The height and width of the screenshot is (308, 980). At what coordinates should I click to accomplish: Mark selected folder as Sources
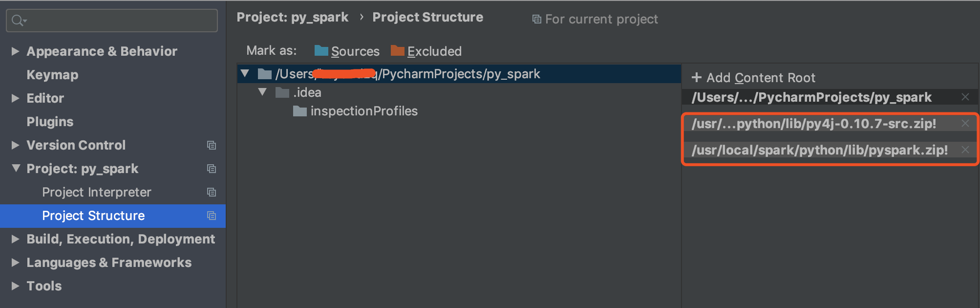(x=355, y=51)
